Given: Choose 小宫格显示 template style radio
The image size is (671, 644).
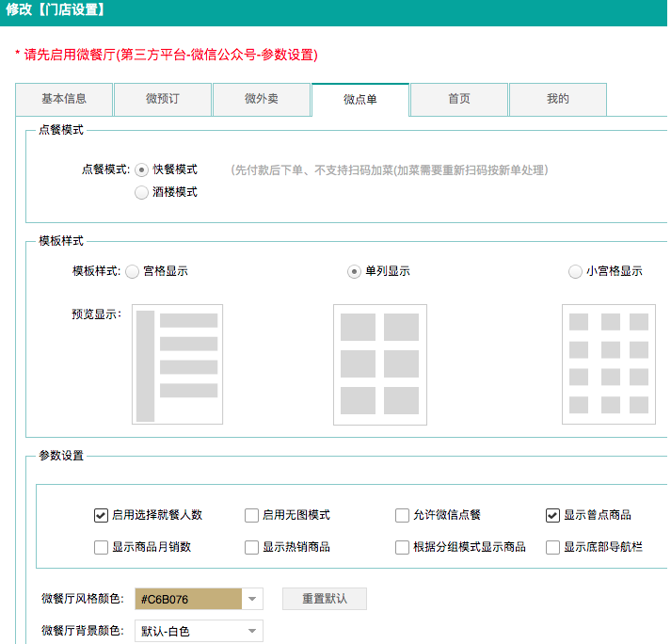Looking at the screenshot, I should click(575, 271).
